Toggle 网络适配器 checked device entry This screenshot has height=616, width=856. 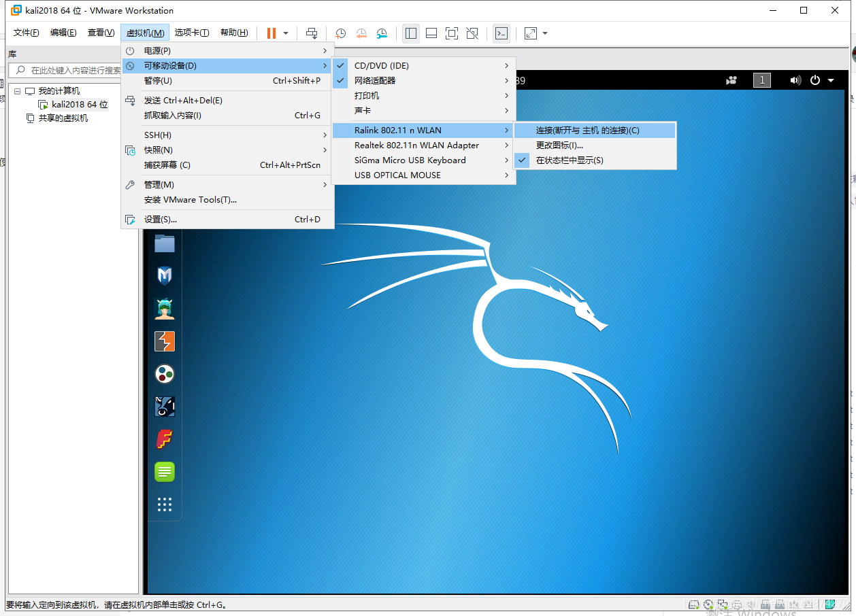point(425,81)
